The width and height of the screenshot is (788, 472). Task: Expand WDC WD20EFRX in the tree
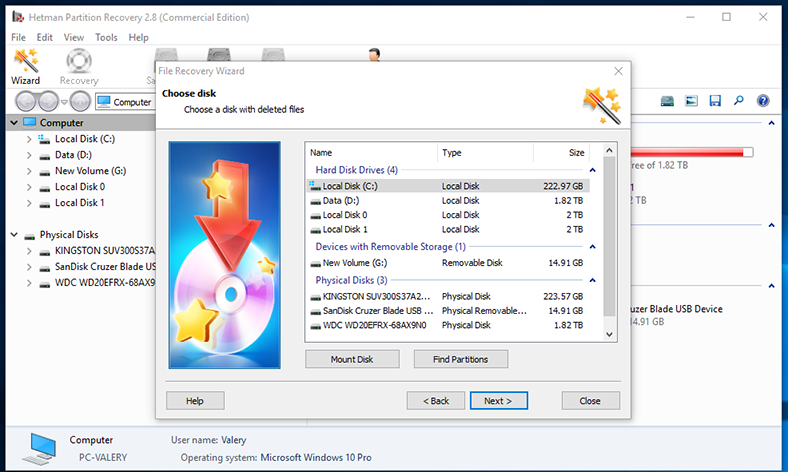coord(29,283)
